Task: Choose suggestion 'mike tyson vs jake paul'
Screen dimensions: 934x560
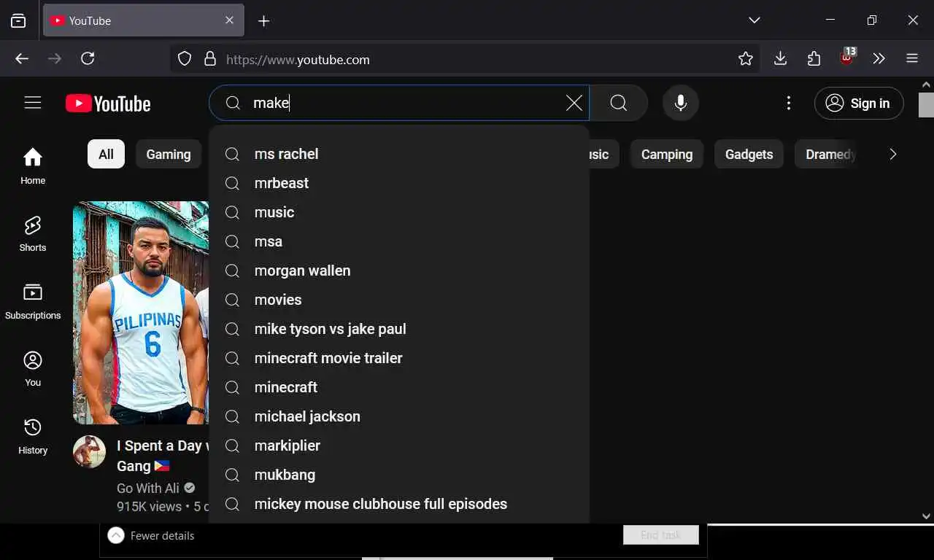Action: (x=399, y=329)
